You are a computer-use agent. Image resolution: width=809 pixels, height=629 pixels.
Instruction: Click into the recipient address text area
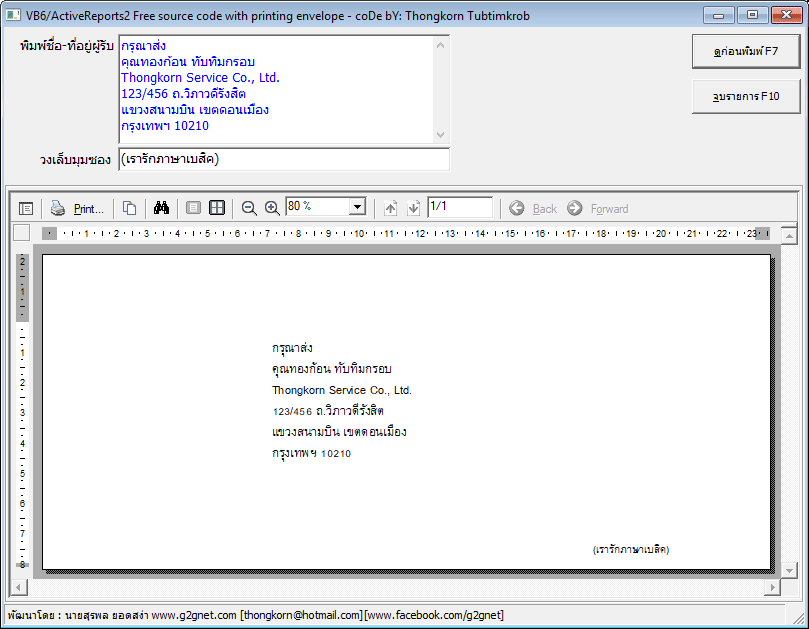(x=284, y=89)
